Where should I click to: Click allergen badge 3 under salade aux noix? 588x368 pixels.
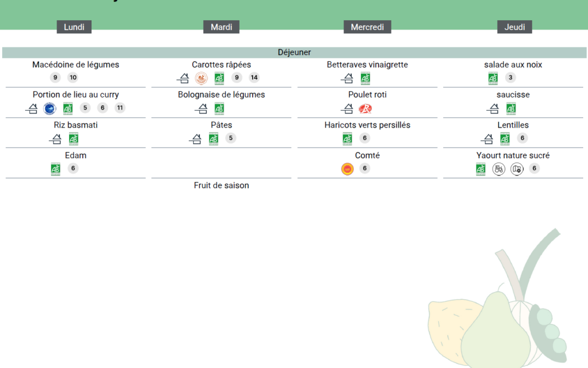pos(510,77)
